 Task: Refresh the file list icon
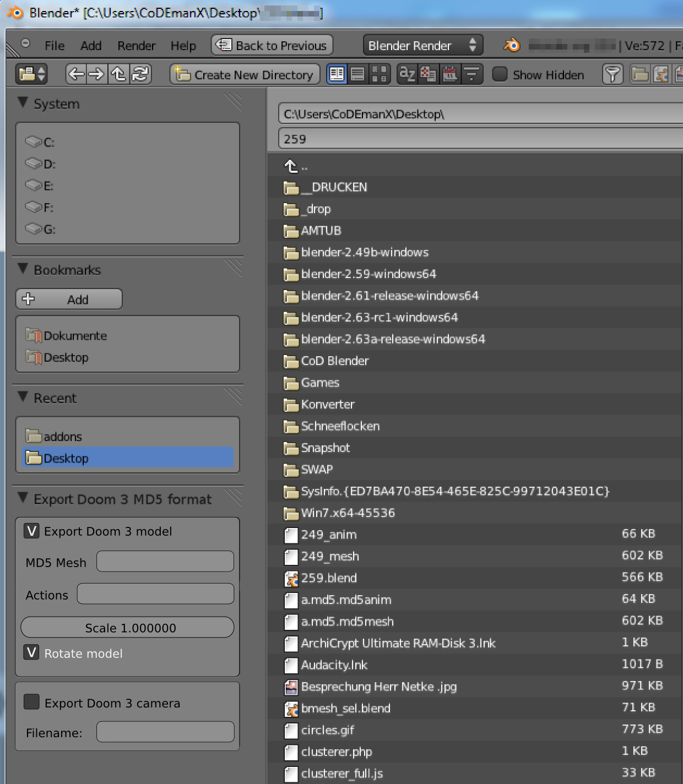tap(140, 74)
